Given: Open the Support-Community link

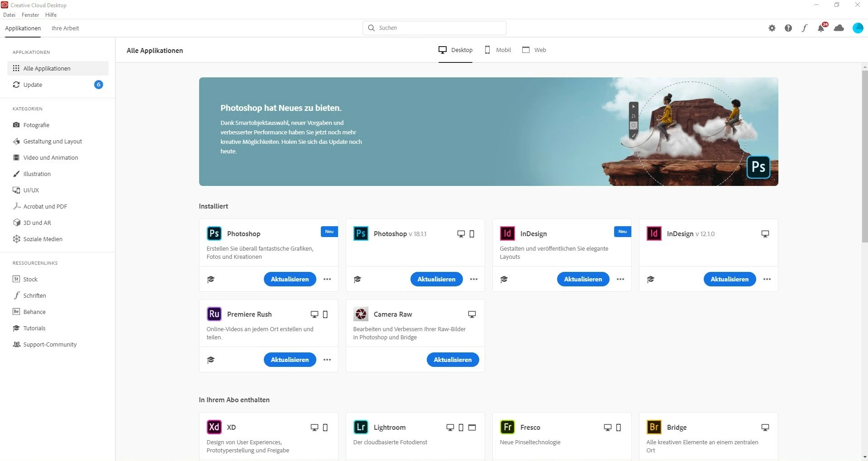Looking at the screenshot, I should pos(58,344).
